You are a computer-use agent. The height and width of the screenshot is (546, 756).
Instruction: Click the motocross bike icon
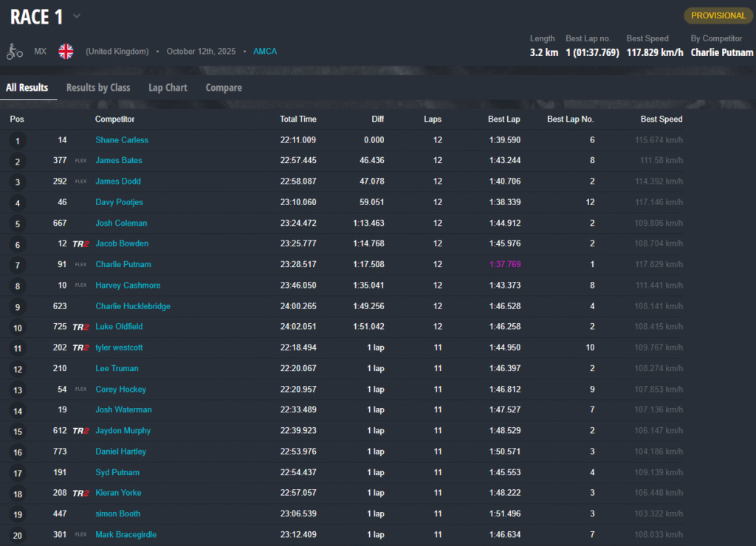tap(15, 52)
